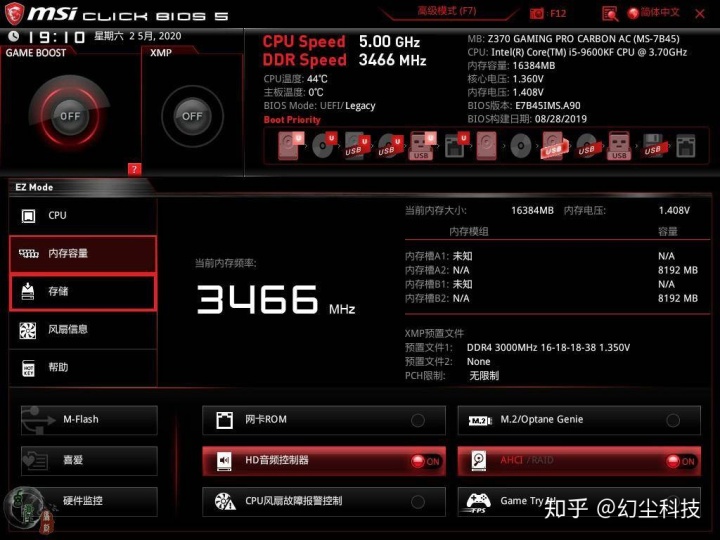Open the Game Try It button

point(579,501)
